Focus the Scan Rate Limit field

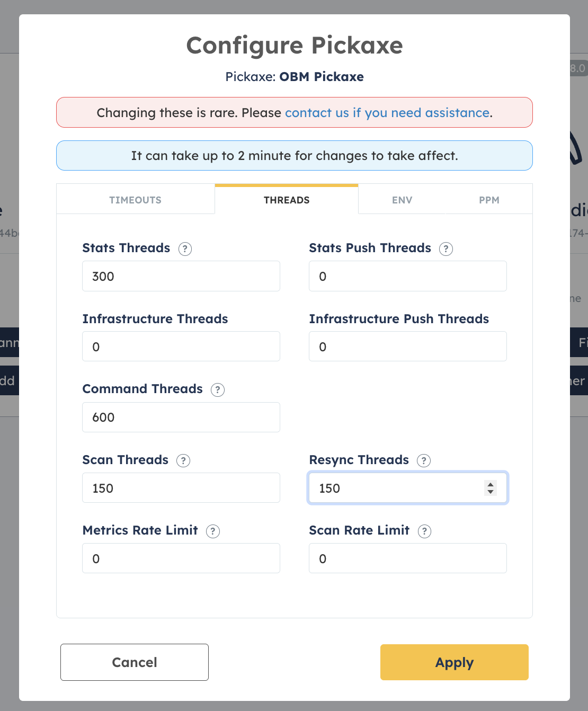(x=408, y=558)
